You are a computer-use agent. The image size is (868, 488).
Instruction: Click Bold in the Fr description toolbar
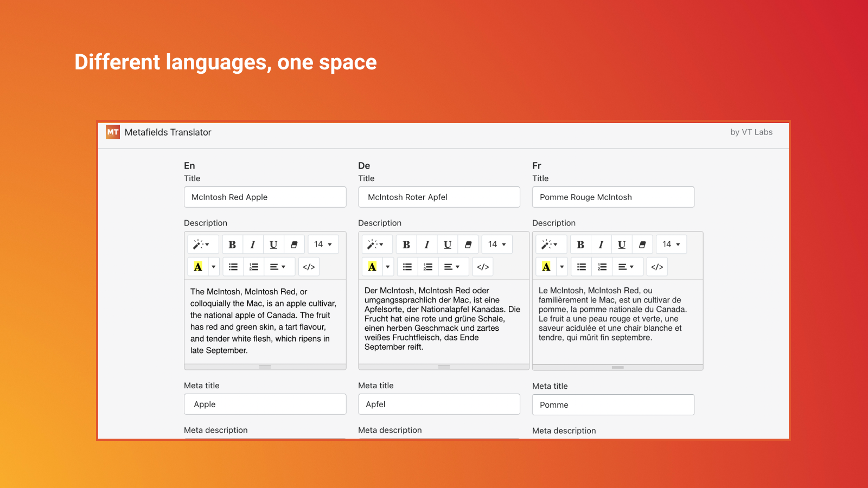pyautogui.click(x=580, y=245)
